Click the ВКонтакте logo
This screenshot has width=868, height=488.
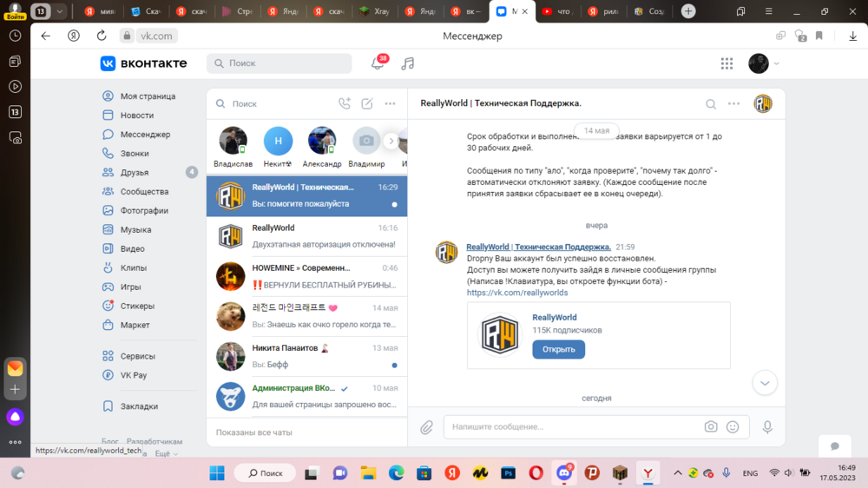coord(143,63)
